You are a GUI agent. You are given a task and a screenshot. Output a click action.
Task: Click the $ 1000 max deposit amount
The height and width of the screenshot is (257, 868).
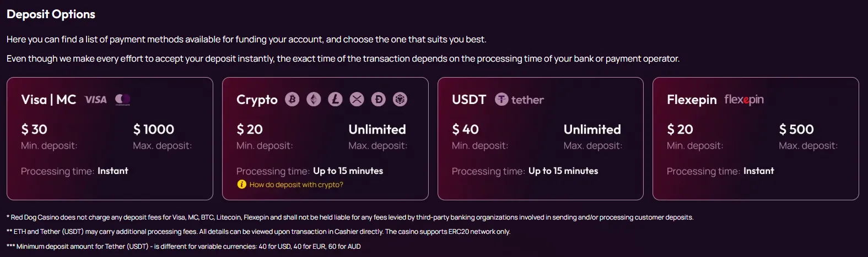pyautogui.click(x=154, y=129)
